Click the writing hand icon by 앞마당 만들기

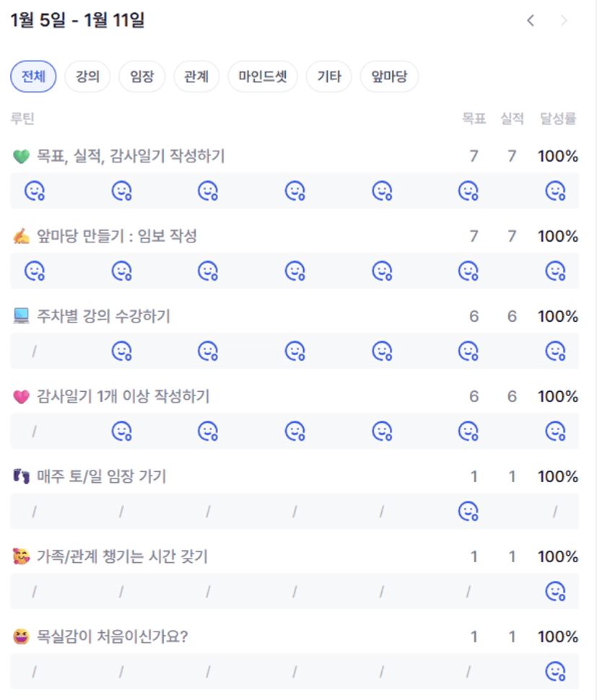click(22, 236)
